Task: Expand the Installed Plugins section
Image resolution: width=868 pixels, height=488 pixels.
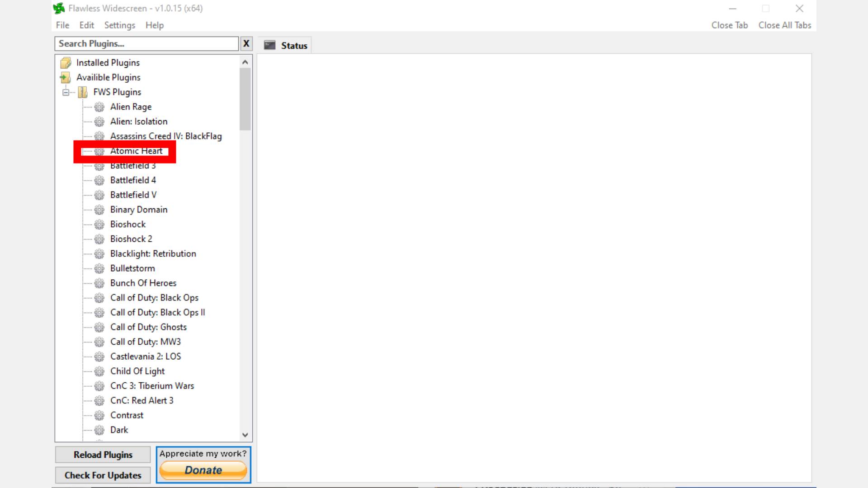Action: [108, 62]
